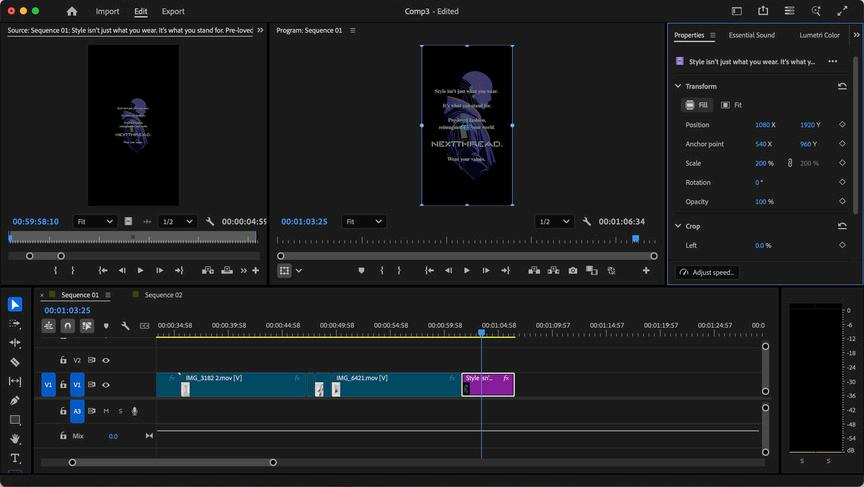Screen dimensions: 864x487
Task: Select the purple Style isn't graphic clip
Action: (488, 385)
